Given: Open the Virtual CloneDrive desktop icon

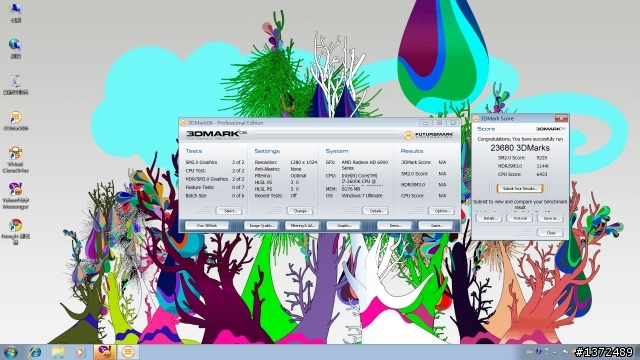Looking at the screenshot, I should tap(16, 160).
